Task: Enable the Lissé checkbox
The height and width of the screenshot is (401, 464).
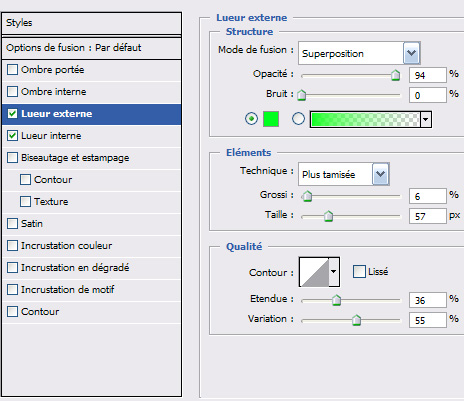Action: [359, 271]
